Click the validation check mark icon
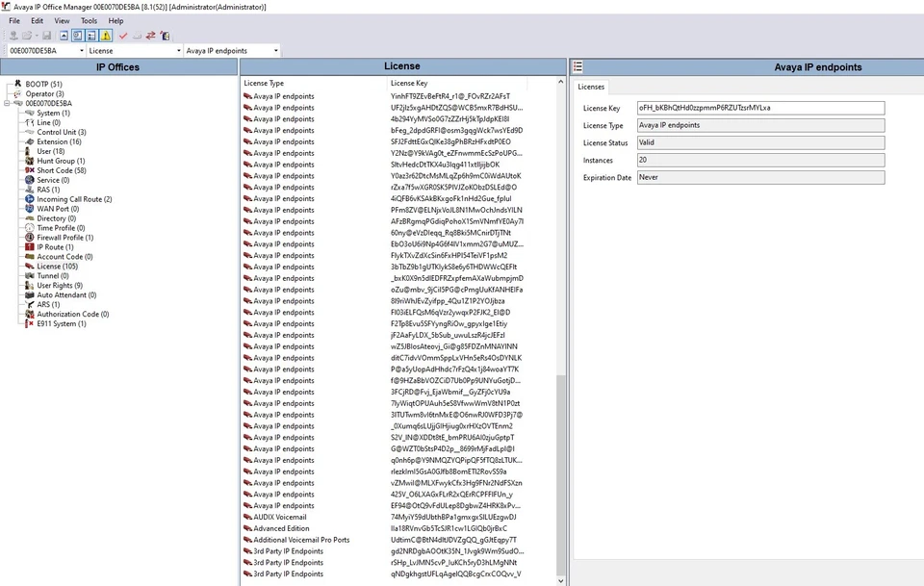The height and width of the screenshot is (586, 924). pos(123,35)
